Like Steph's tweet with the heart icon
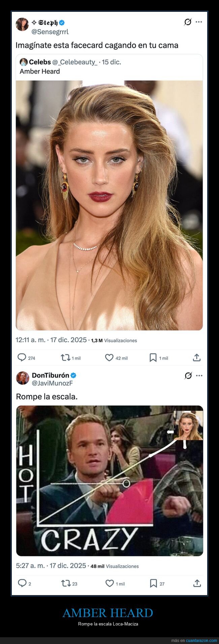 109,358
